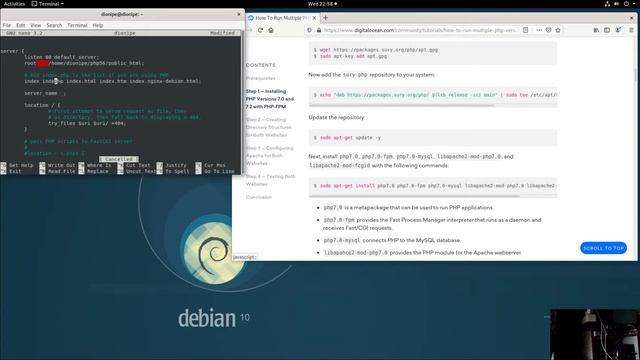640x360 pixels.
Task: Click the volume icon in top bar
Action: point(616,4)
